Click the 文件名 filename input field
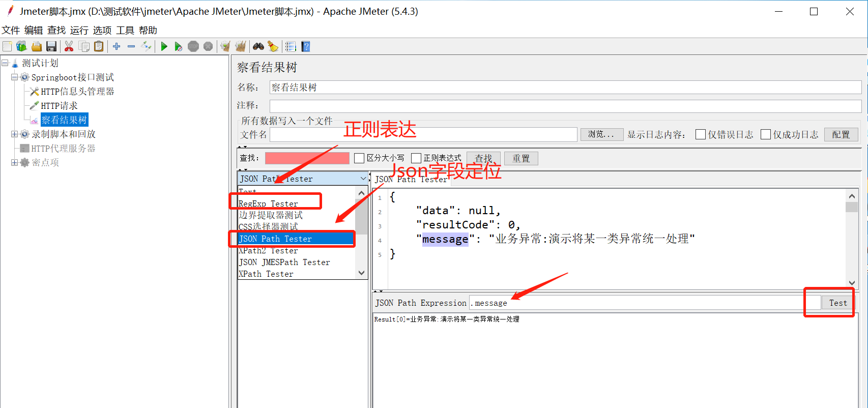 click(x=423, y=134)
